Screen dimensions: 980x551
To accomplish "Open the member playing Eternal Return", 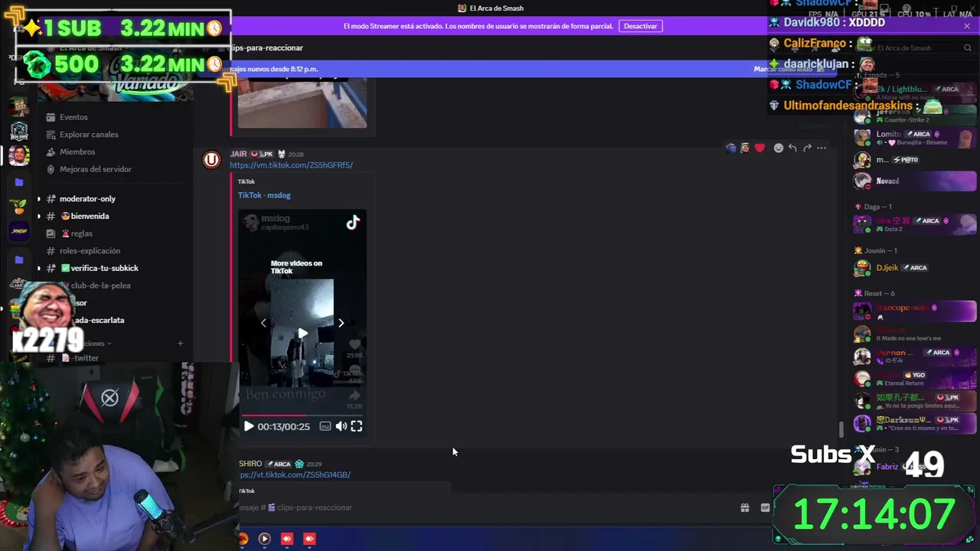I will click(x=915, y=379).
